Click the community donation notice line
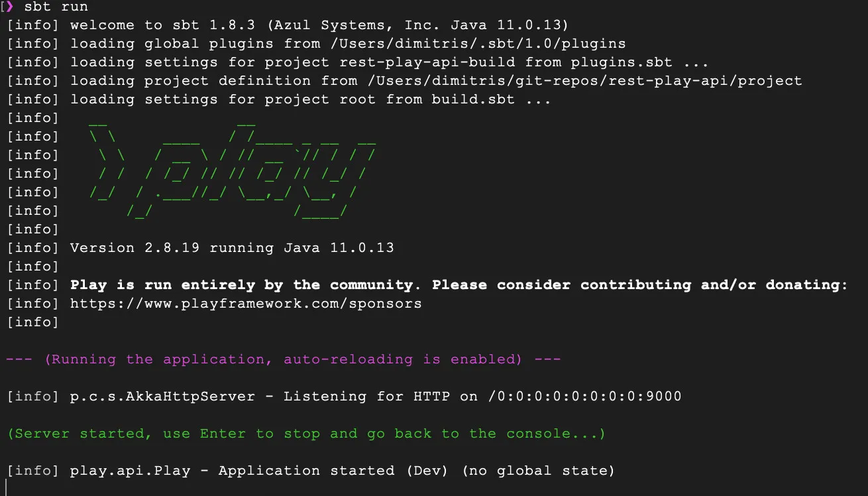The width and height of the screenshot is (868, 496). pyautogui.click(x=457, y=284)
